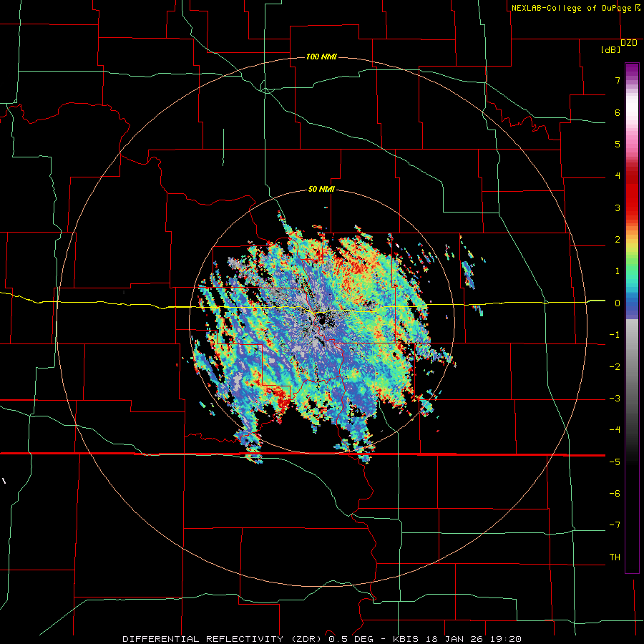Click the 7 dB tick on color scale

(x=618, y=80)
